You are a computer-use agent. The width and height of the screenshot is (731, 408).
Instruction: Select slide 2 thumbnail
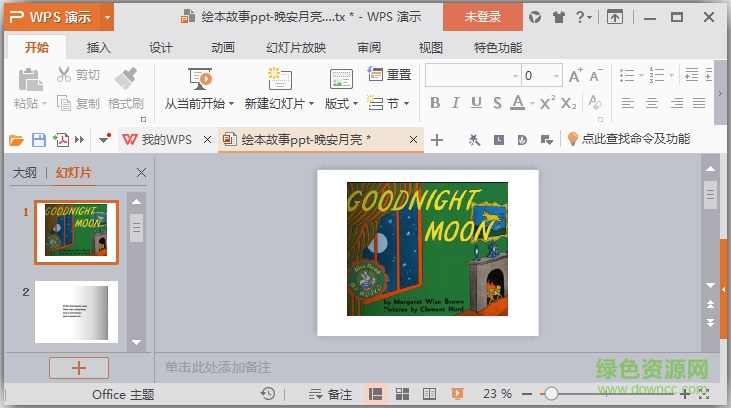[x=76, y=312]
